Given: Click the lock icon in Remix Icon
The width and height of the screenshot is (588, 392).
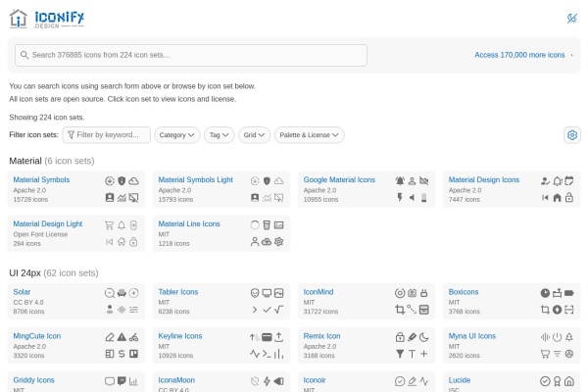Looking at the screenshot, I should coord(400,337).
